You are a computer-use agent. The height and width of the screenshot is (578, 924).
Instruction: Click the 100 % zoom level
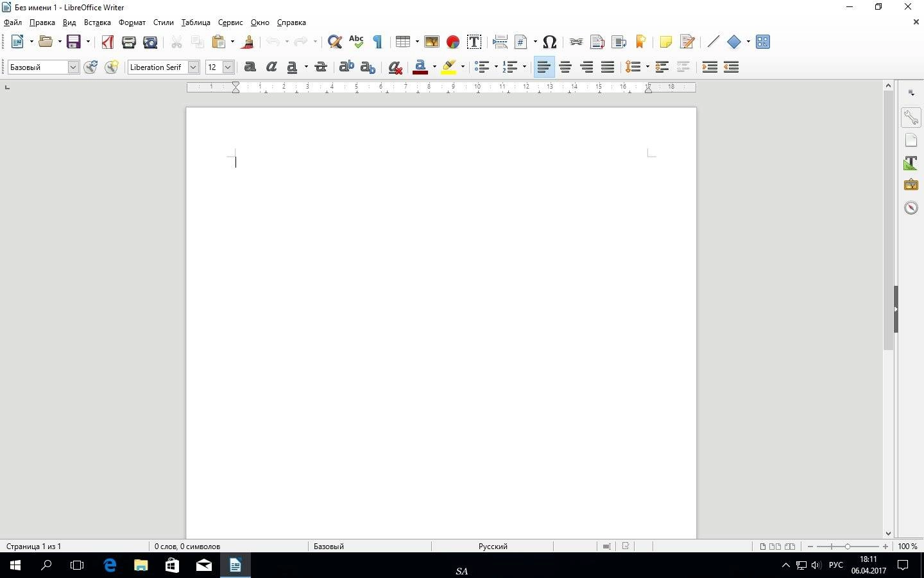pos(907,547)
